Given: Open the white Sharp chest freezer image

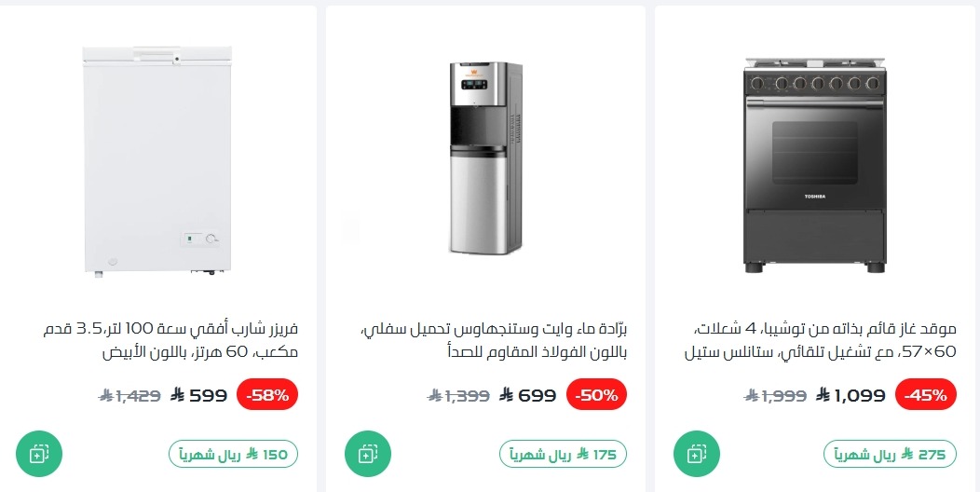Looking at the screenshot, I should point(157,160).
